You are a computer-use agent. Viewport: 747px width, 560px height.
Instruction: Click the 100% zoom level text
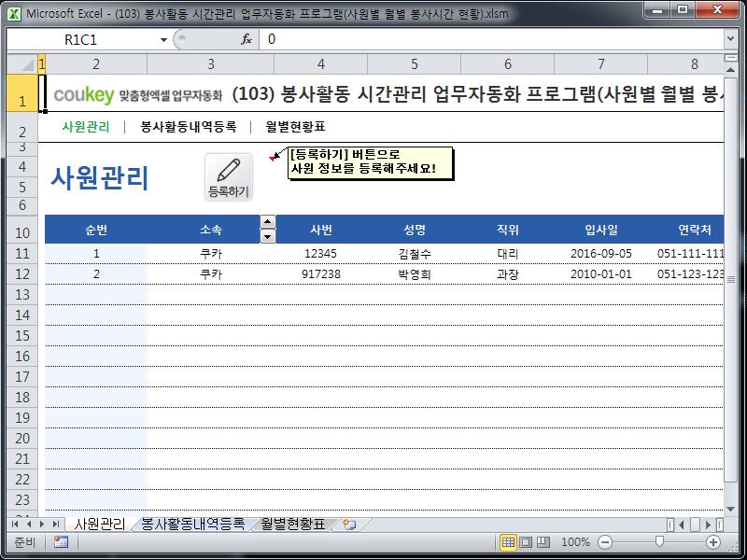pos(575,542)
